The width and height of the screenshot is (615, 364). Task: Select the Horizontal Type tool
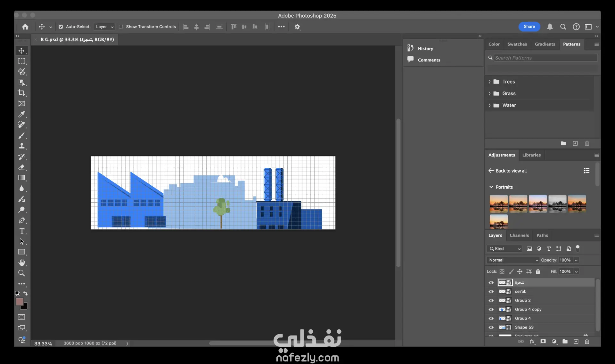coord(21,231)
